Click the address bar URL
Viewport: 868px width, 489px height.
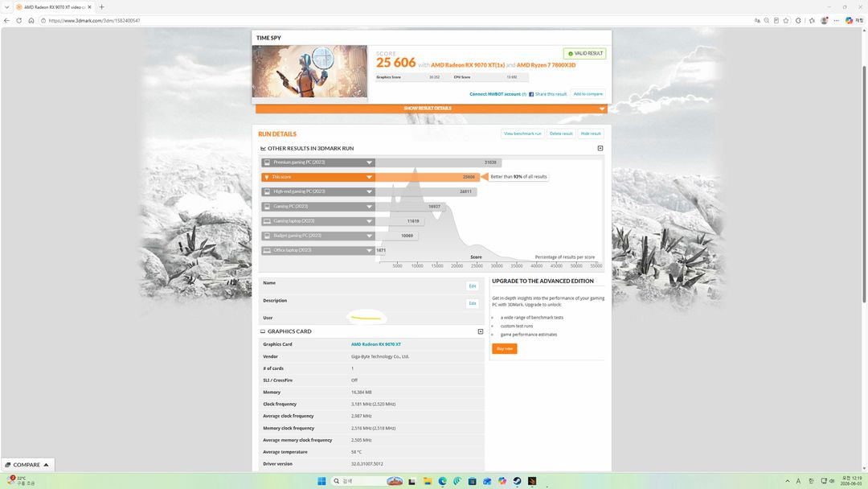click(95, 20)
